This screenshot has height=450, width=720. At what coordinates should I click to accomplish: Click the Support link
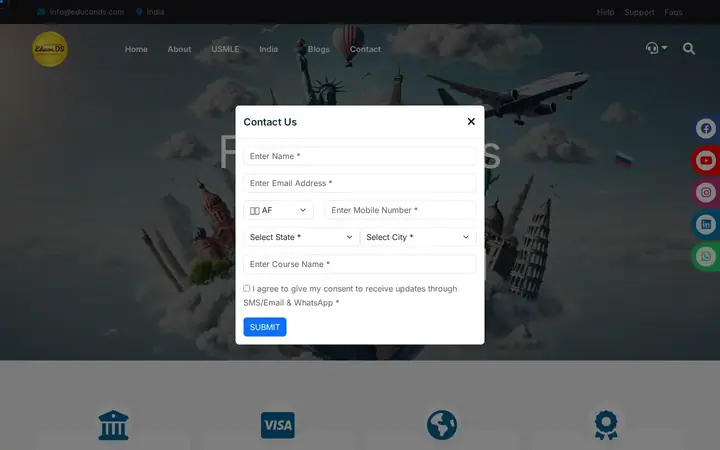coord(639,12)
